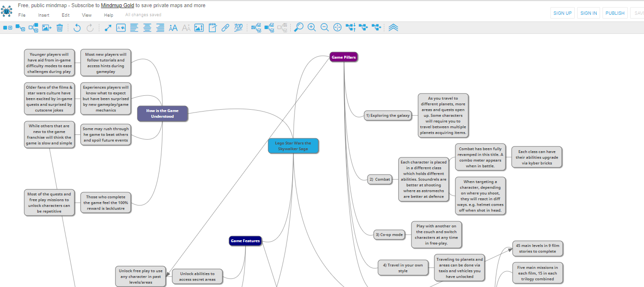Select the 1) Exploring the galaxy node
Image resolution: width=644 pixels, height=287 pixels.
(x=388, y=115)
